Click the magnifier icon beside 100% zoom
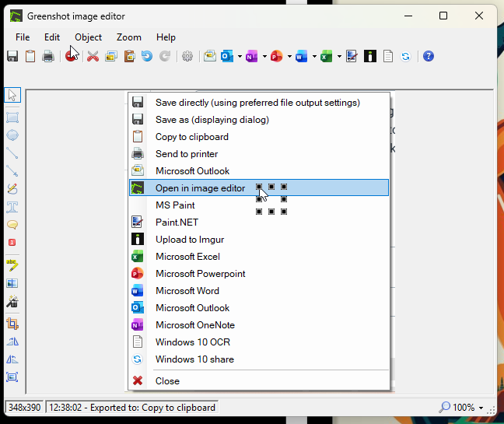This screenshot has width=504, height=424. (x=445, y=408)
